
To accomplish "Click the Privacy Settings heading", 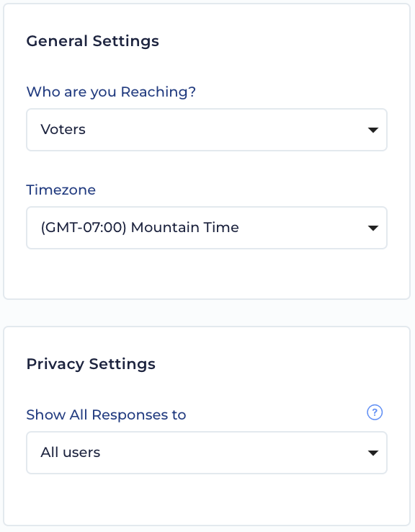I will (91, 364).
